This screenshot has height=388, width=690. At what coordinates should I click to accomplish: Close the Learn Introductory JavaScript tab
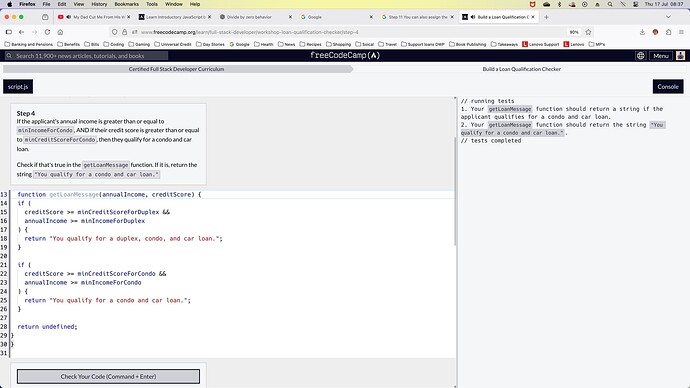click(209, 17)
